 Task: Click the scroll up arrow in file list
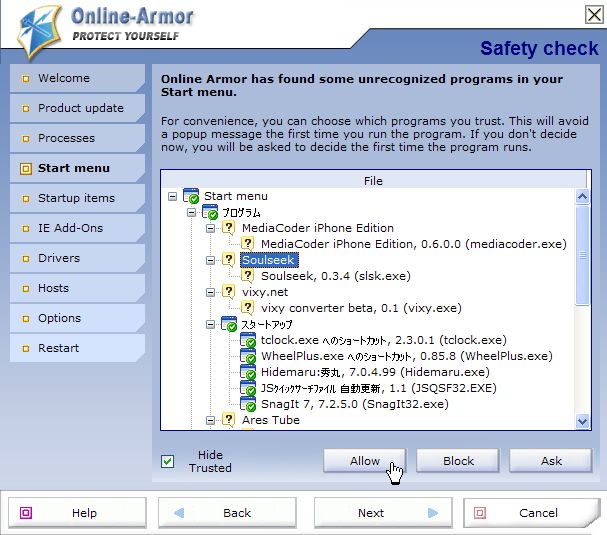point(582,197)
